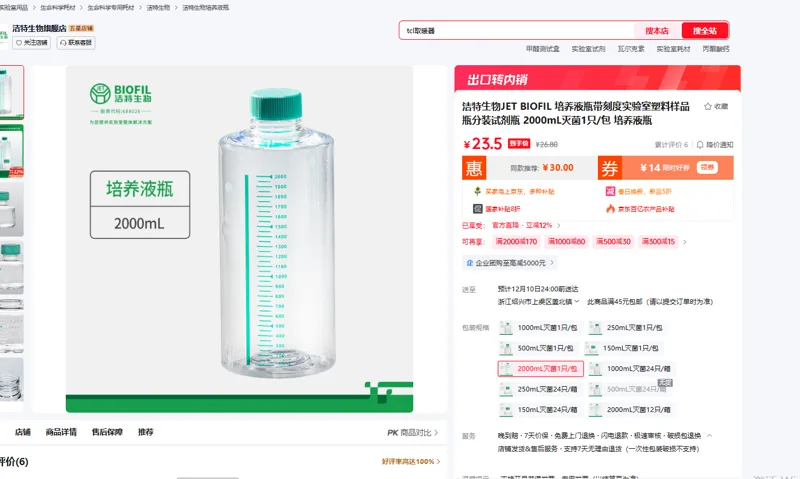Click the 瓦尔克索 hot search link
Image resolution: width=800 pixels, height=479 pixels.
point(631,49)
